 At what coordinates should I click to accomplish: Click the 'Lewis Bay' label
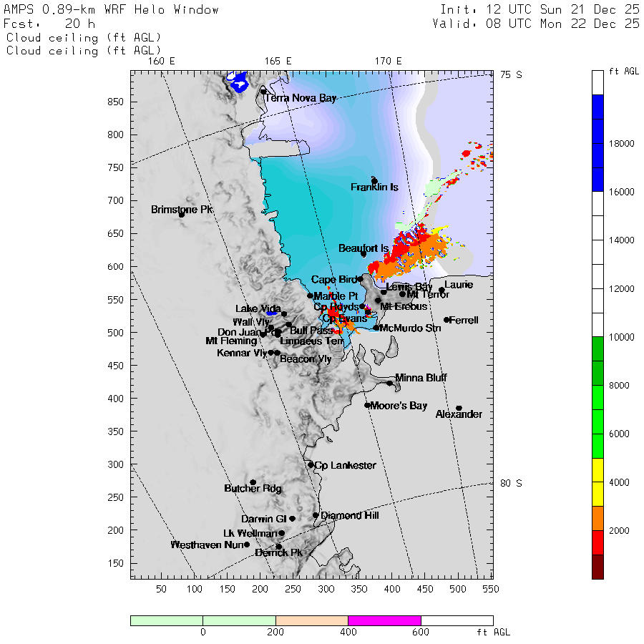[x=409, y=287]
